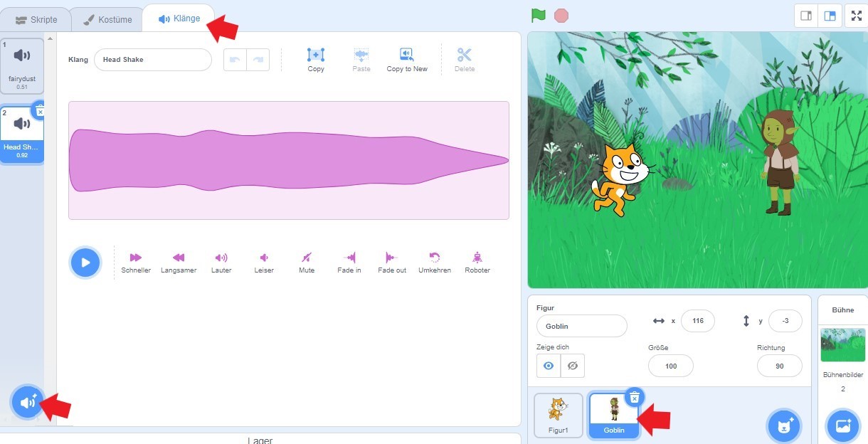Edit the x position field
The height and width of the screenshot is (444, 868).
(698, 321)
